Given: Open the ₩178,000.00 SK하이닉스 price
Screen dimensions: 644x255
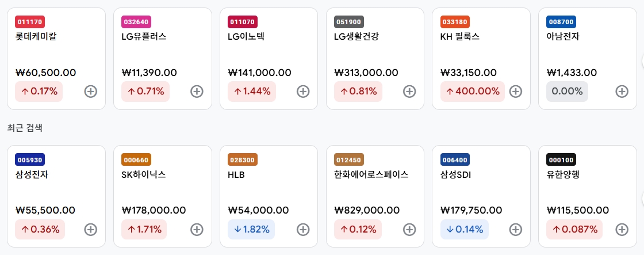Looking at the screenshot, I should point(154,210).
